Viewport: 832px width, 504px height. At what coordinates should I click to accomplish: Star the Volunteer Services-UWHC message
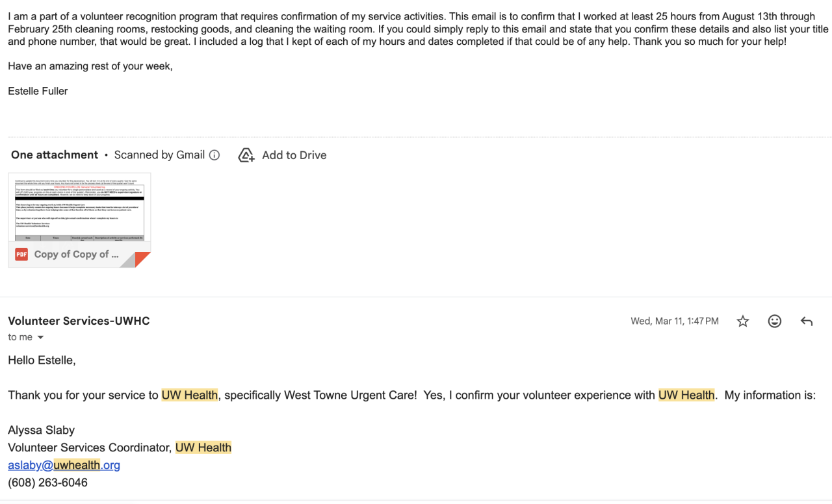click(x=743, y=321)
